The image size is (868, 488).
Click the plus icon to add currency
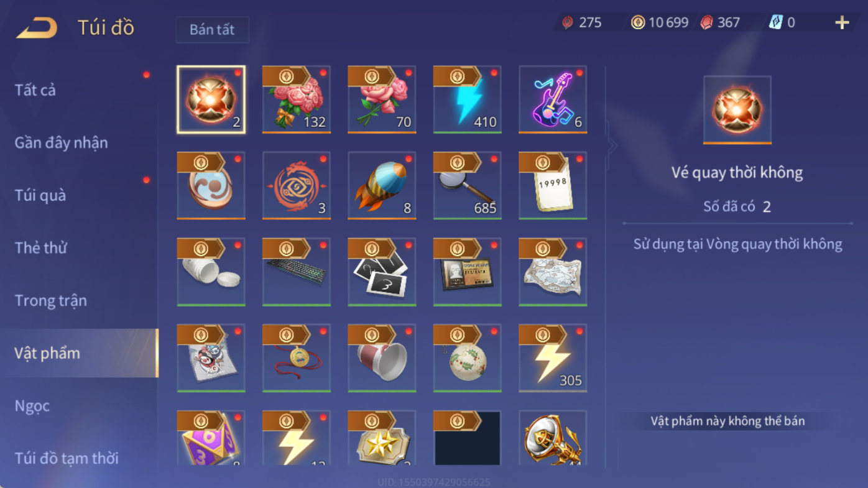841,23
